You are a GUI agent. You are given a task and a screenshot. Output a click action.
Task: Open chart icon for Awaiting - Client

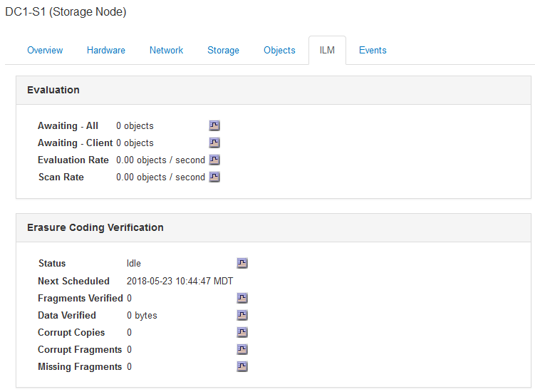pos(214,143)
